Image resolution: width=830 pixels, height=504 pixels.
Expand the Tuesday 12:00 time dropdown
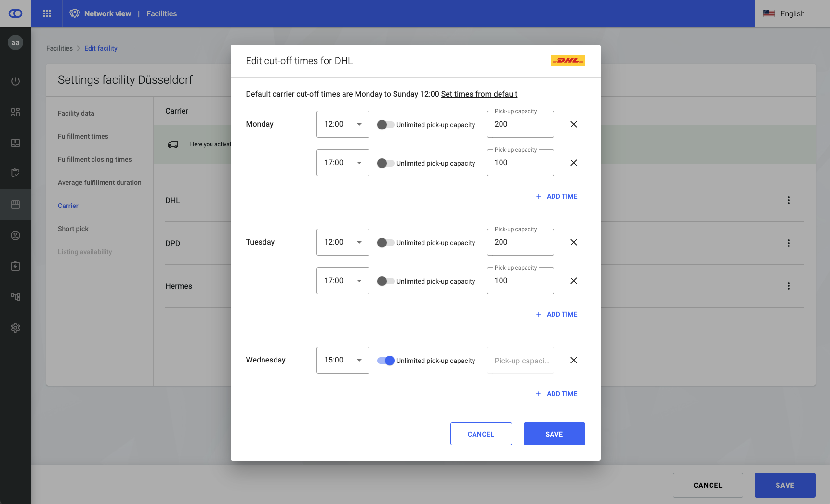(x=343, y=242)
